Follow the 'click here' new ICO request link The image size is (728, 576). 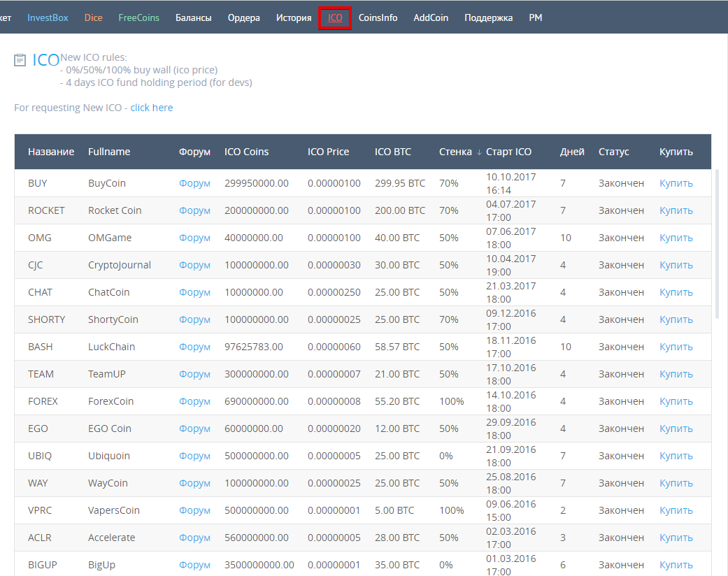tap(151, 108)
